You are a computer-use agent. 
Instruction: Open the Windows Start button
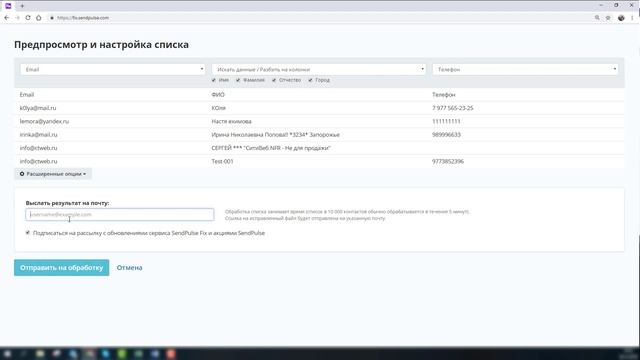coord(7,353)
